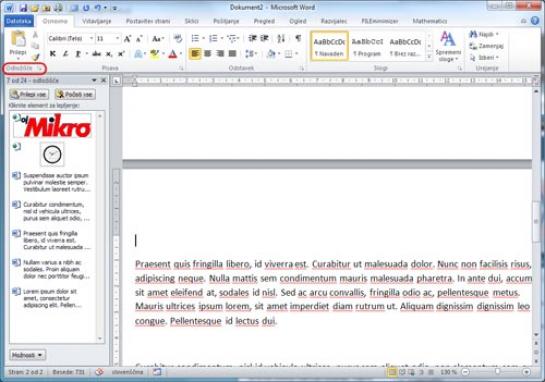Open clipboard pane launcher Odložišče
Image resolution: width=545 pixels, height=382 pixels.
point(39,68)
